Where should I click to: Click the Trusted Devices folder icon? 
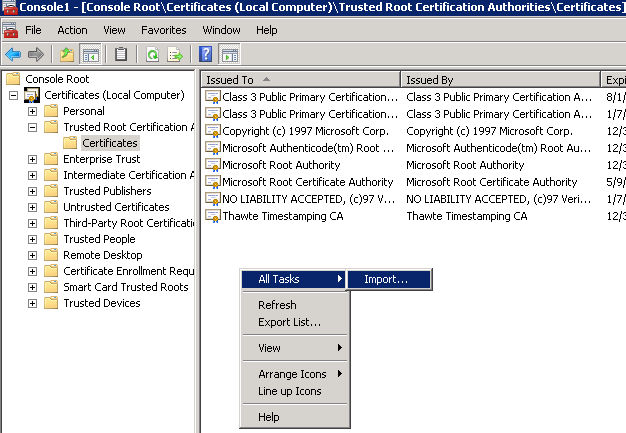(51, 303)
